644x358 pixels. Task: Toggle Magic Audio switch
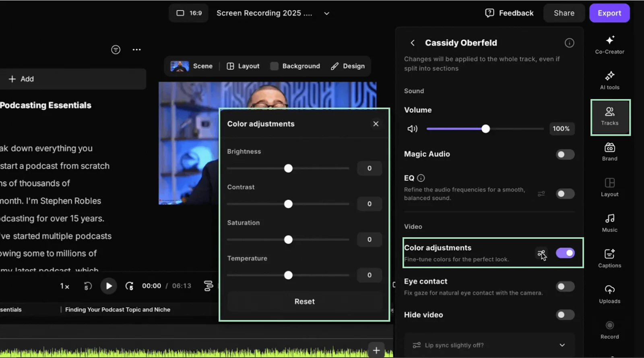point(565,155)
